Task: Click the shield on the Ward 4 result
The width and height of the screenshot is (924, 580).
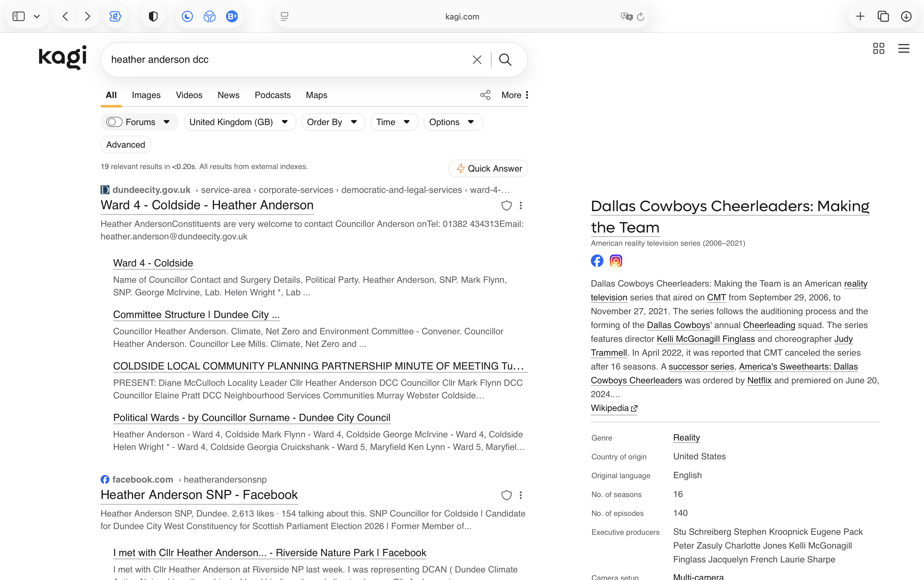Action: (x=507, y=205)
